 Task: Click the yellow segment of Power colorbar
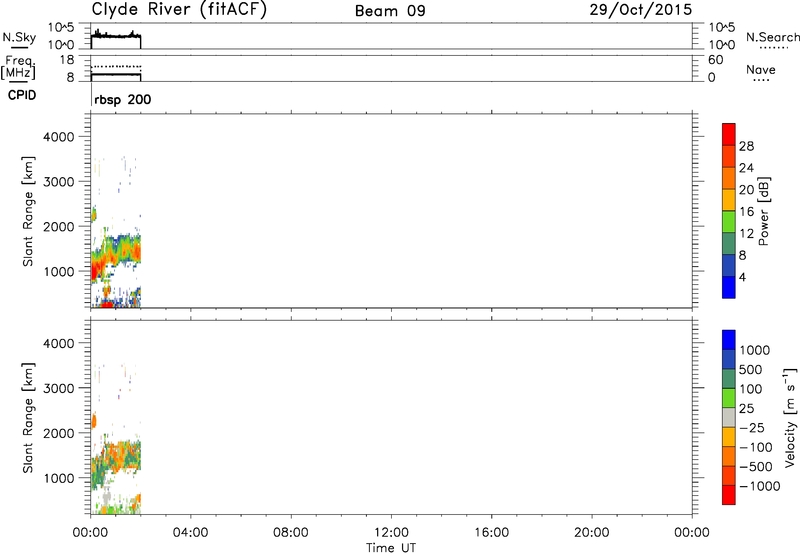tap(729, 200)
